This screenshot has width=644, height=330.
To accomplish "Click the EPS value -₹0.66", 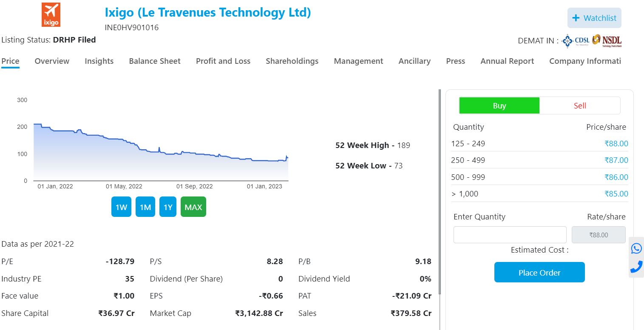I will (x=271, y=296).
